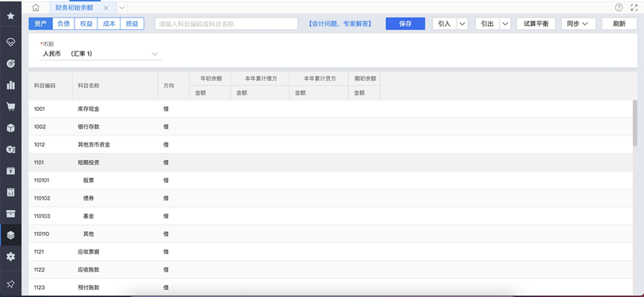The image size is (644, 297).
Task: Select the 其他 sub-account row
Action: pyautogui.click(x=331, y=234)
